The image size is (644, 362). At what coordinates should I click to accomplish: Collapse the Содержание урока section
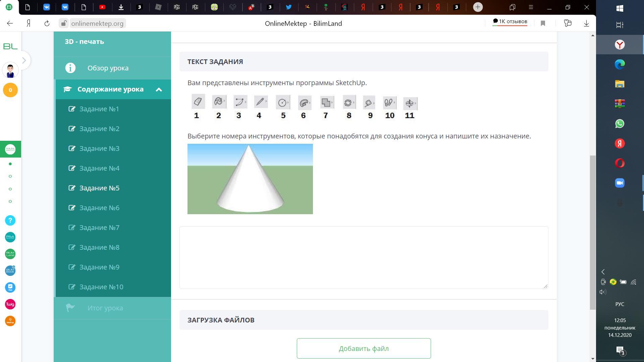click(x=159, y=89)
